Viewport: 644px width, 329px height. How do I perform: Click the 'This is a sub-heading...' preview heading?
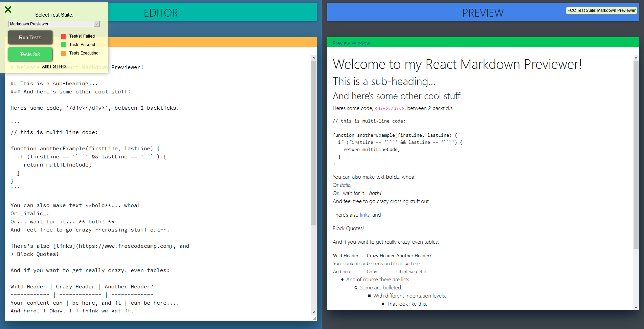tap(384, 81)
